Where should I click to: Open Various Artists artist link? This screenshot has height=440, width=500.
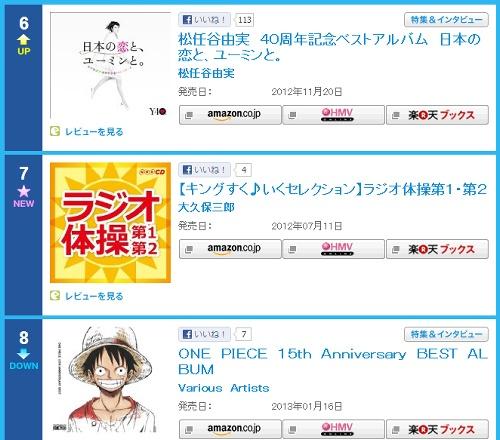(224, 388)
